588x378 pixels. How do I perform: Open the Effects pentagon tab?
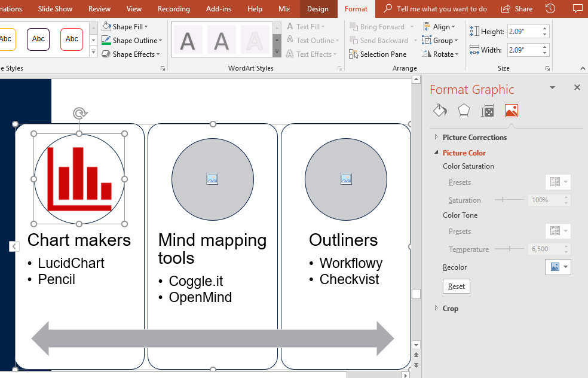[x=464, y=111]
